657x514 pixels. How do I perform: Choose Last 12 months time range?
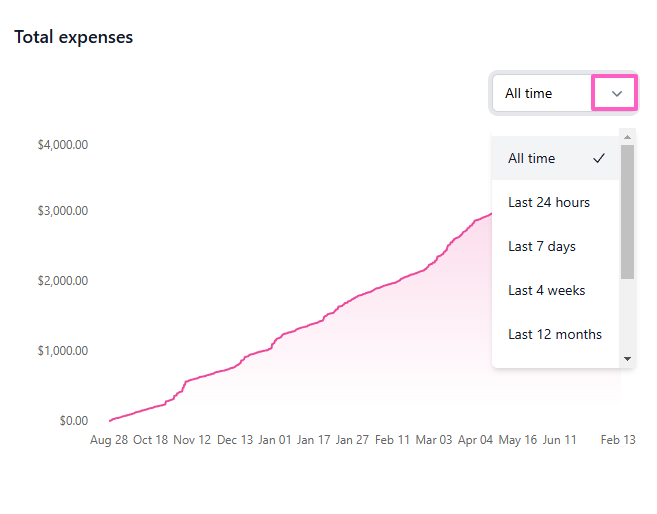[554, 334]
